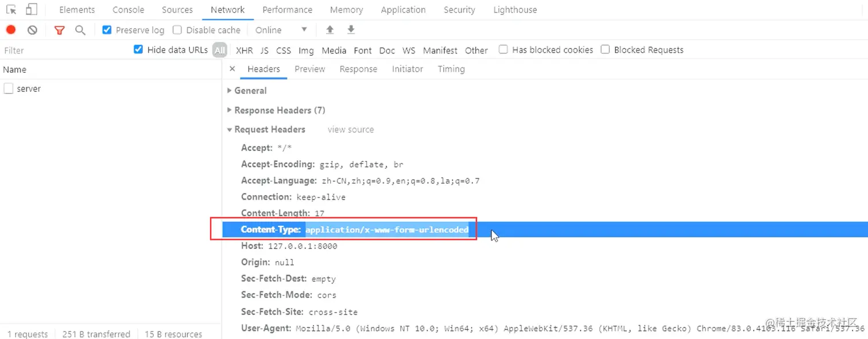
Task: Open the Online throttling dropdown
Action: pyautogui.click(x=281, y=30)
